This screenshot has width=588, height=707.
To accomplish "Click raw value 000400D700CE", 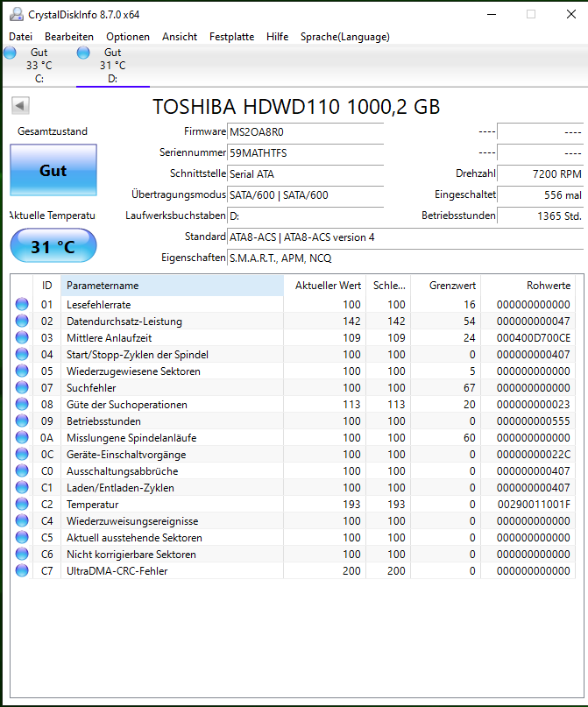I will (x=534, y=337).
